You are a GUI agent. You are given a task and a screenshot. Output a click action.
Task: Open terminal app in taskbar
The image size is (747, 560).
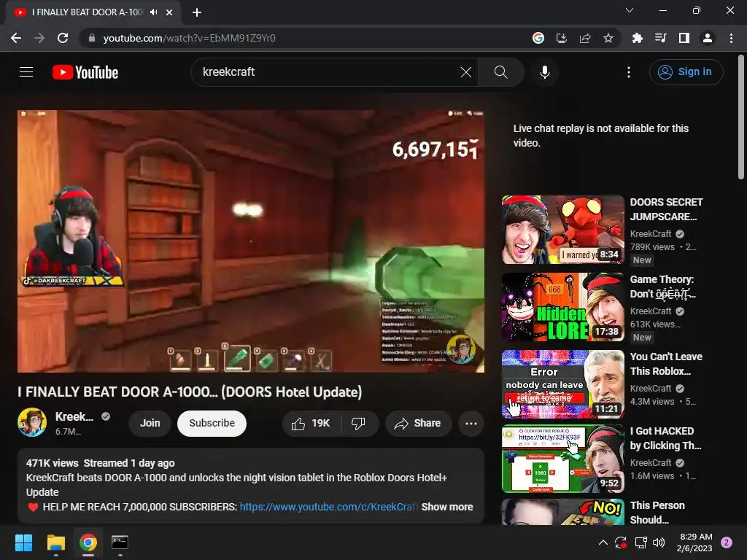click(120, 542)
